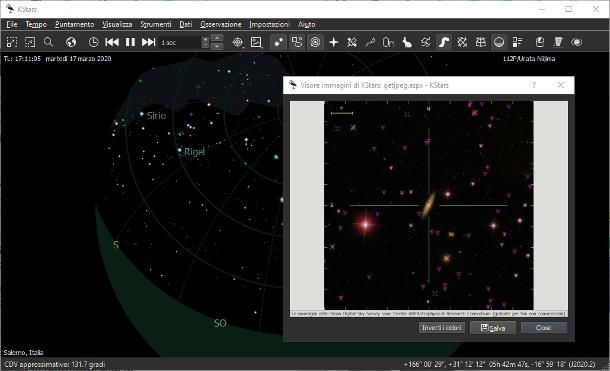Open the Osservazione menu
Screen dimensions: 610x371
(221, 24)
